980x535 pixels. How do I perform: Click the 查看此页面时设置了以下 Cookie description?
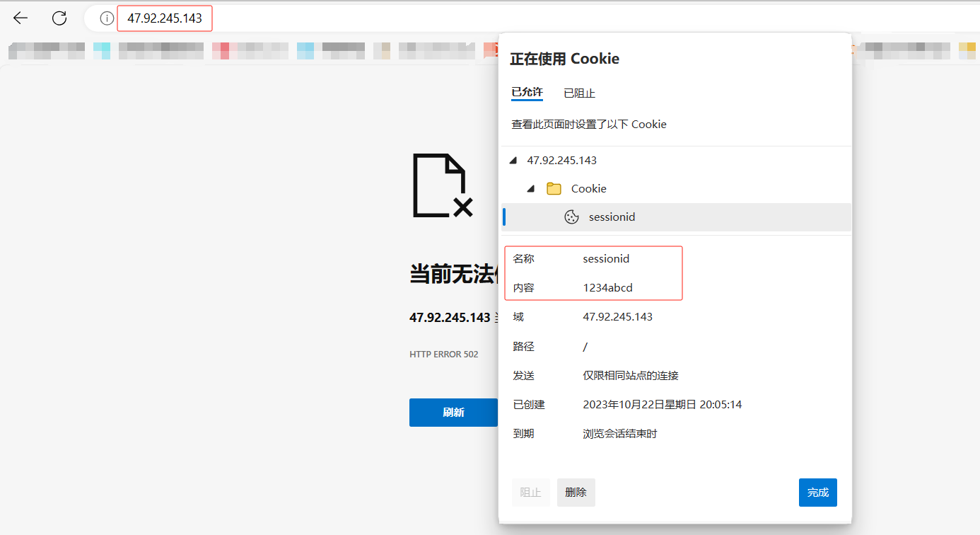pyautogui.click(x=589, y=125)
